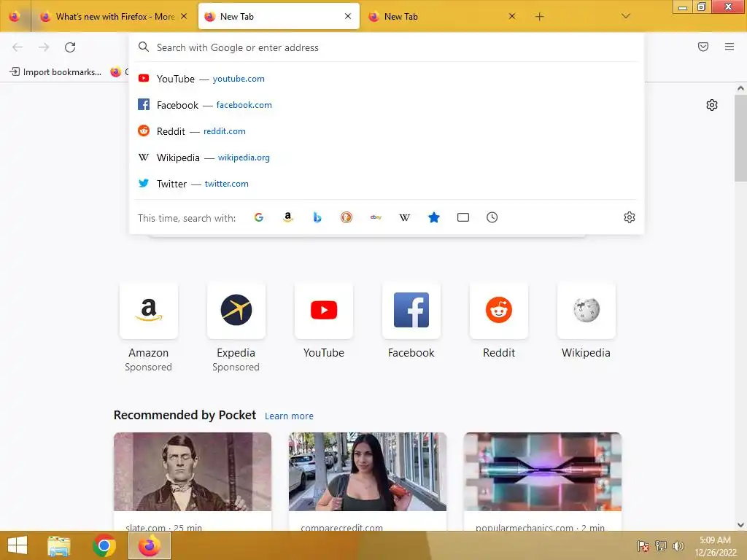
Task: Search this time with Amazon icon
Action: (x=287, y=217)
